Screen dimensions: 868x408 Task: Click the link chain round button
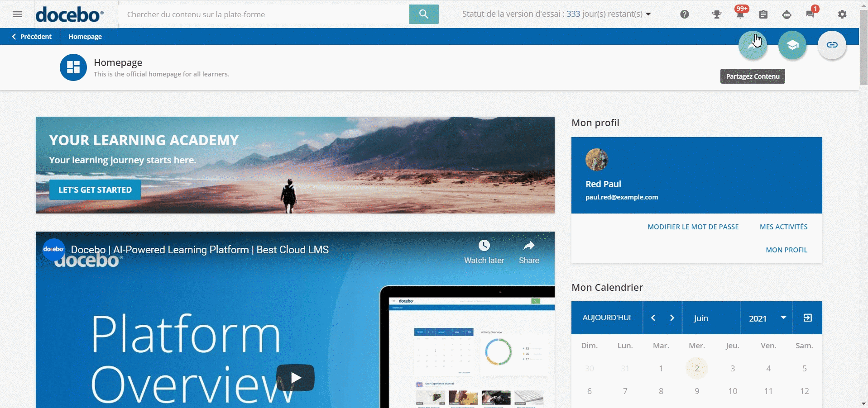832,45
